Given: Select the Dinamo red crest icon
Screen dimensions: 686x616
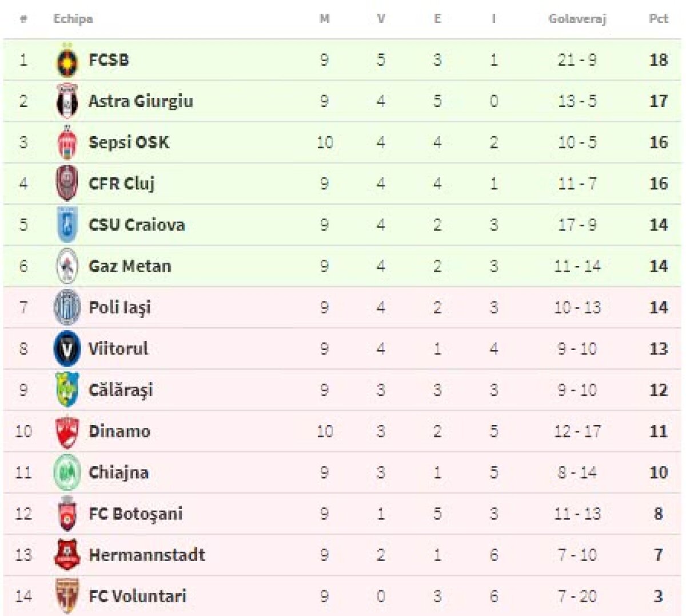Looking at the screenshot, I should (67, 431).
